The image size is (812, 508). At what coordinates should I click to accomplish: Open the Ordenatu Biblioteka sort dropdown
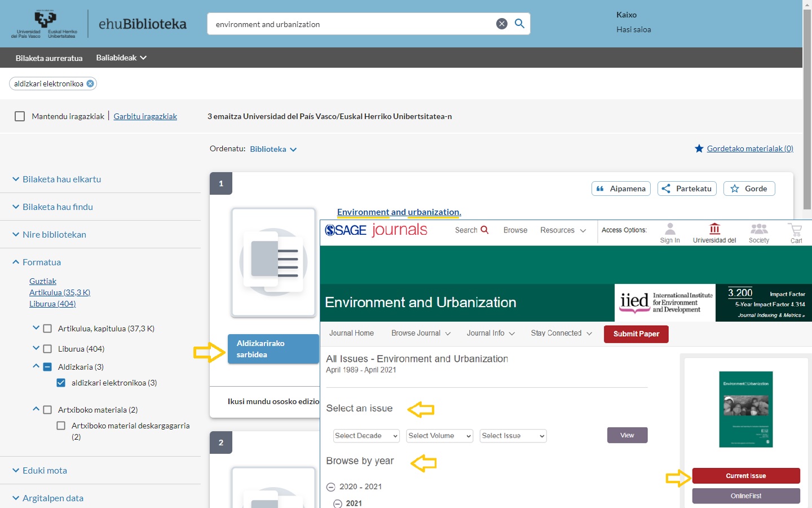(x=273, y=149)
